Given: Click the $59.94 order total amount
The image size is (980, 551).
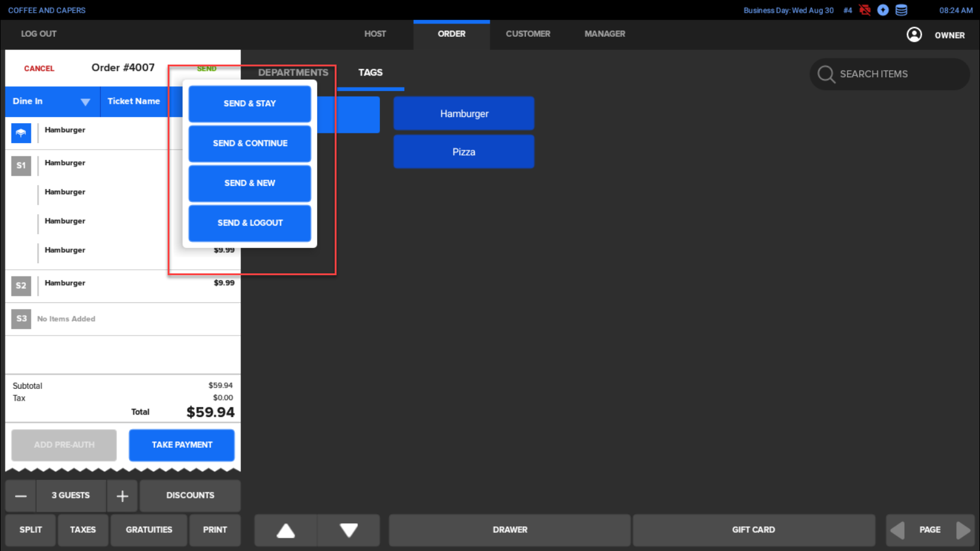Looking at the screenshot, I should click(210, 412).
